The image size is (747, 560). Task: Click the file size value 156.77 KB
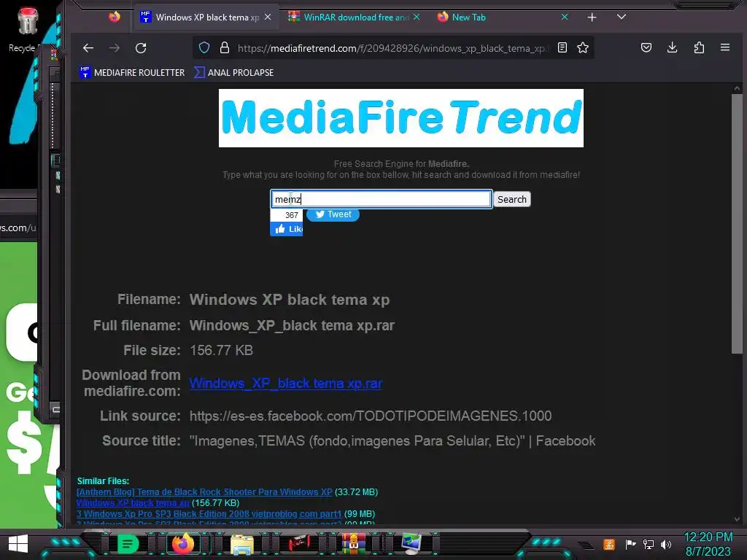(x=222, y=351)
